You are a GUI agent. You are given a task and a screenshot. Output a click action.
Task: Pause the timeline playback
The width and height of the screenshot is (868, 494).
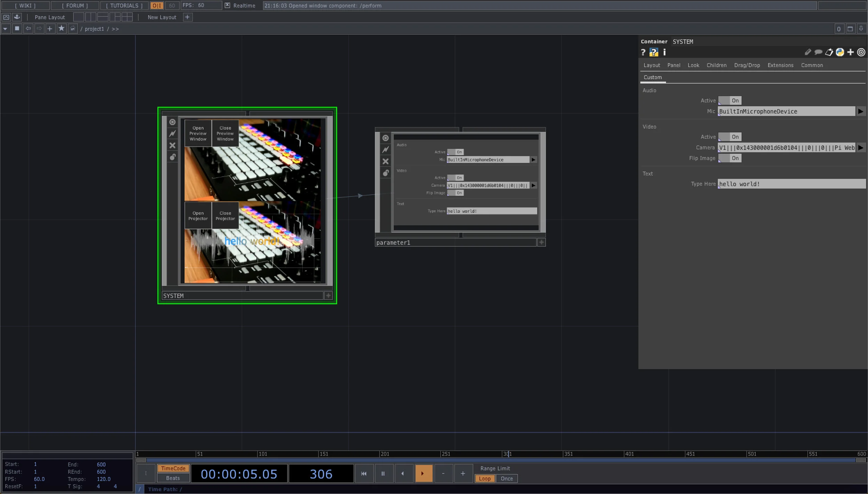383,474
